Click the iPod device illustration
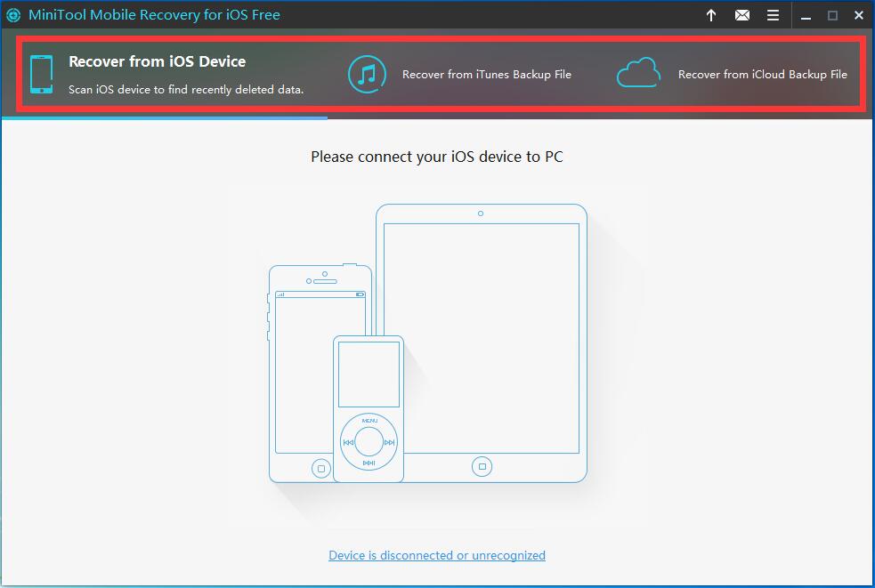Viewport: 875px width, 588px height. 369,409
